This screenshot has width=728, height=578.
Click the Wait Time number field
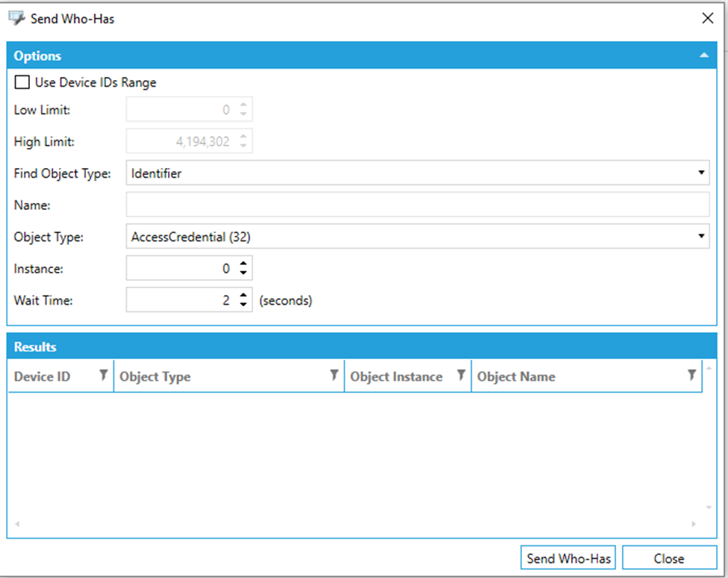point(181,300)
